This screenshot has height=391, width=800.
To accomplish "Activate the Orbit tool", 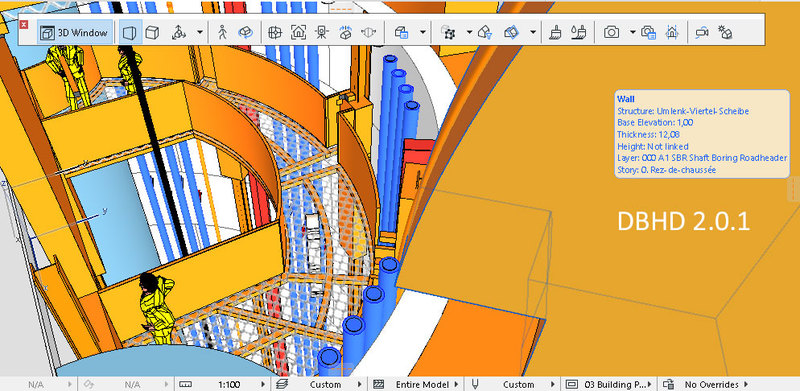I will [x=246, y=33].
